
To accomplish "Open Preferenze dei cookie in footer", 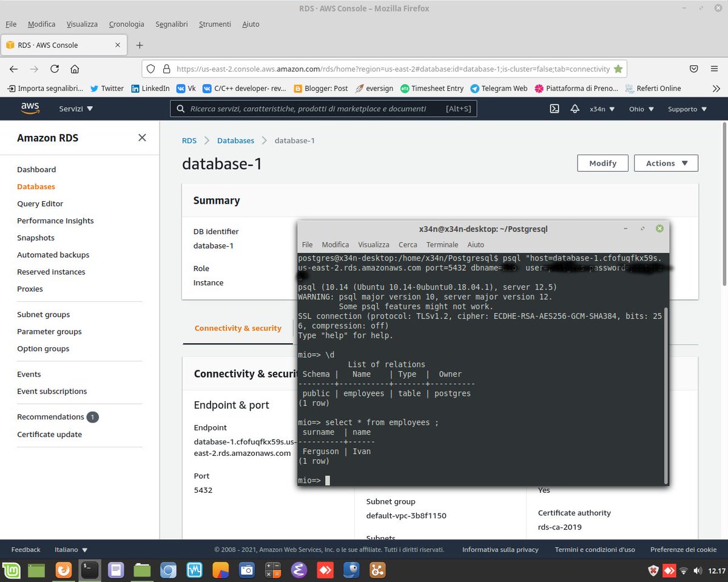I will pos(684,549).
